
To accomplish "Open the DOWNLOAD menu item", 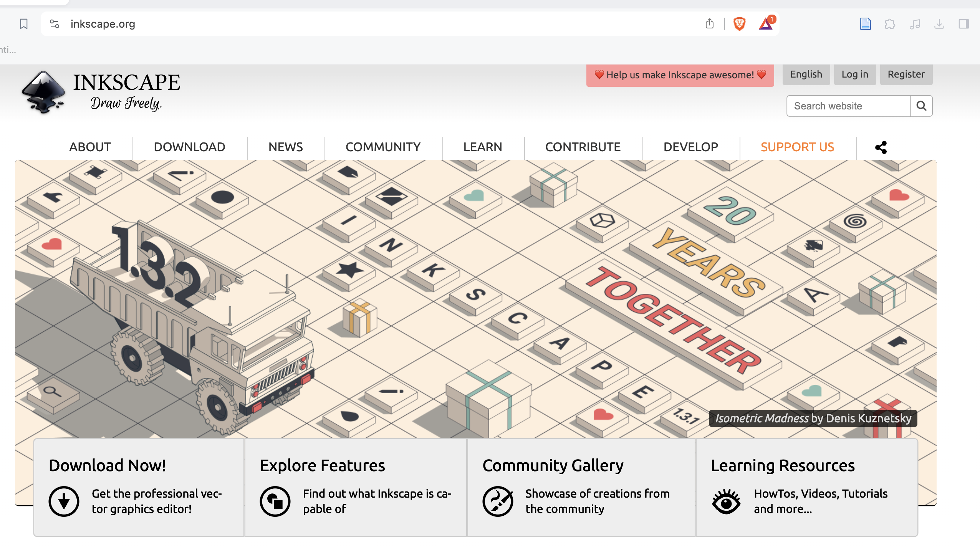I will tap(189, 147).
